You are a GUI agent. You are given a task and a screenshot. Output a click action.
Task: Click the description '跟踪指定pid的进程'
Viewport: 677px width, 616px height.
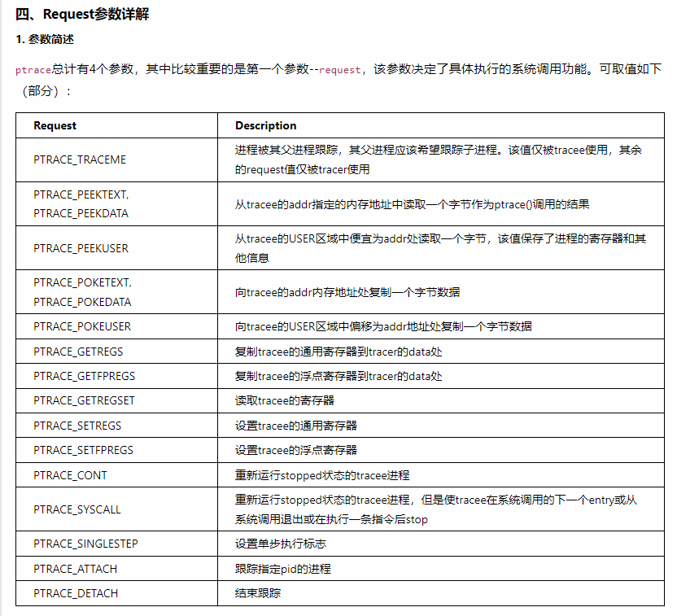click(x=283, y=569)
